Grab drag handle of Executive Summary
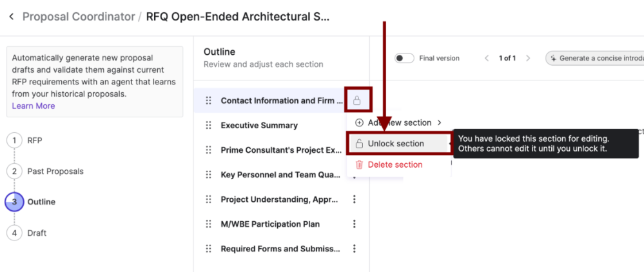The image size is (644, 272). (209, 125)
